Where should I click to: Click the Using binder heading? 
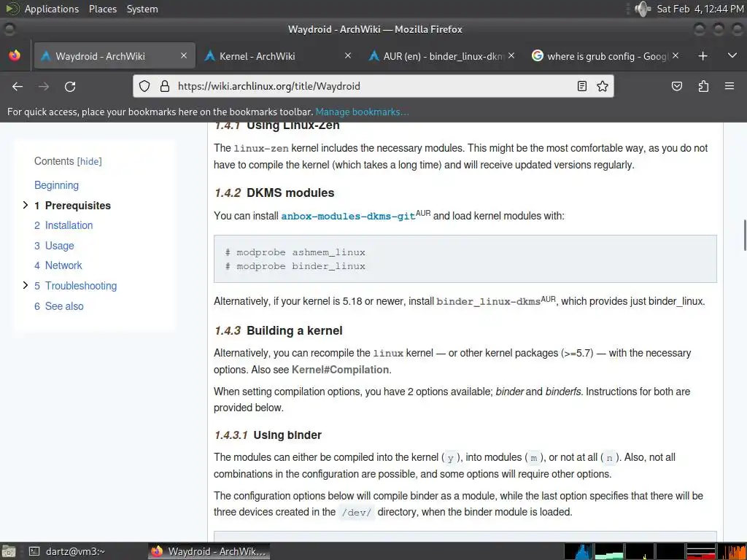287,435
